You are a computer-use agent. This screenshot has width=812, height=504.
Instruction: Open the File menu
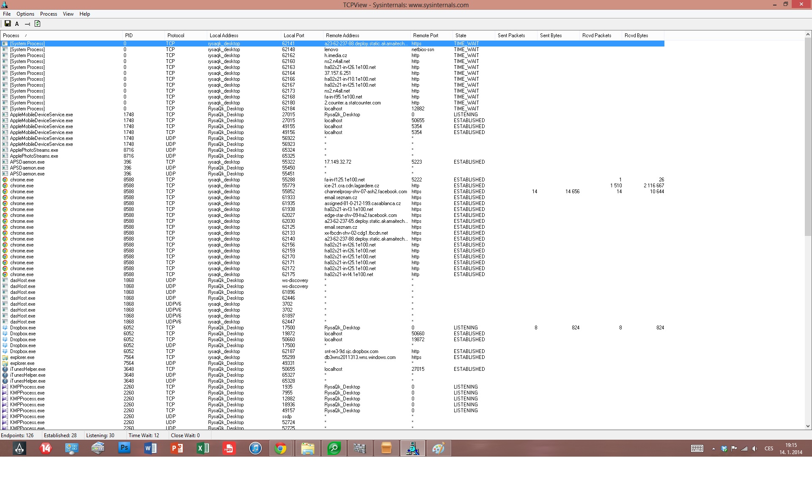pyautogui.click(x=7, y=14)
